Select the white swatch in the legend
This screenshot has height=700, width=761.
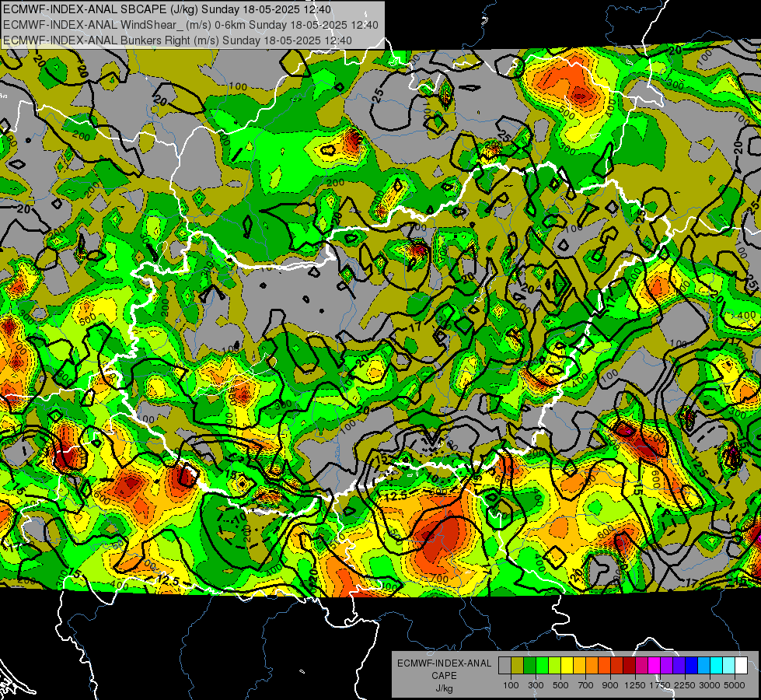coord(741,665)
